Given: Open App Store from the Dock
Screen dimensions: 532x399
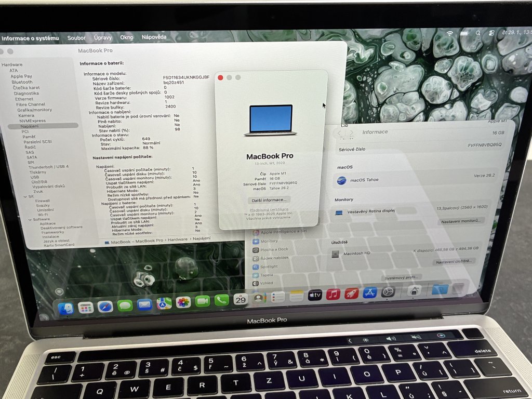Looking at the screenshot, I should tap(370, 292).
